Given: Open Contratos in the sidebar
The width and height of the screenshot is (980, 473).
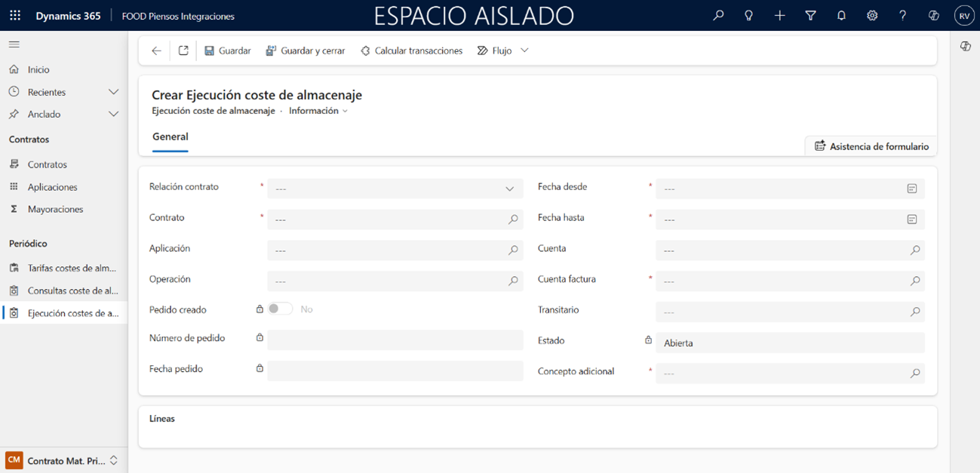Looking at the screenshot, I should tap(47, 164).
